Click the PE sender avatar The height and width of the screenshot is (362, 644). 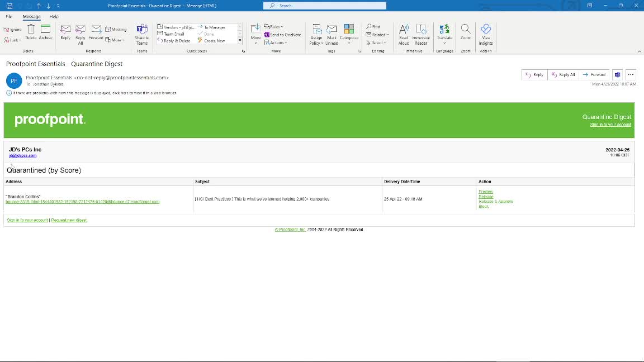(x=14, y=81)
